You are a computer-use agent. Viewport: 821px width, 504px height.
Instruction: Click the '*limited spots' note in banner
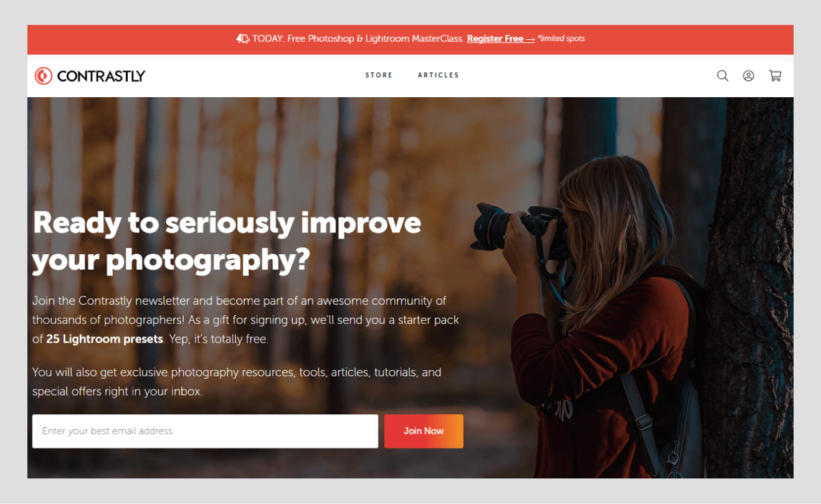coord(561,39)
